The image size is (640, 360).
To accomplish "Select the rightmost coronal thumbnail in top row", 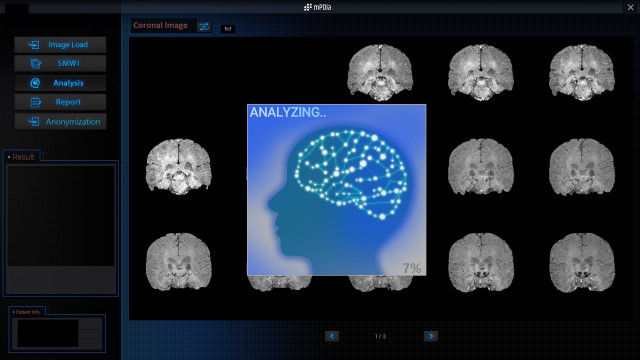I will click(x=582, y=73).
